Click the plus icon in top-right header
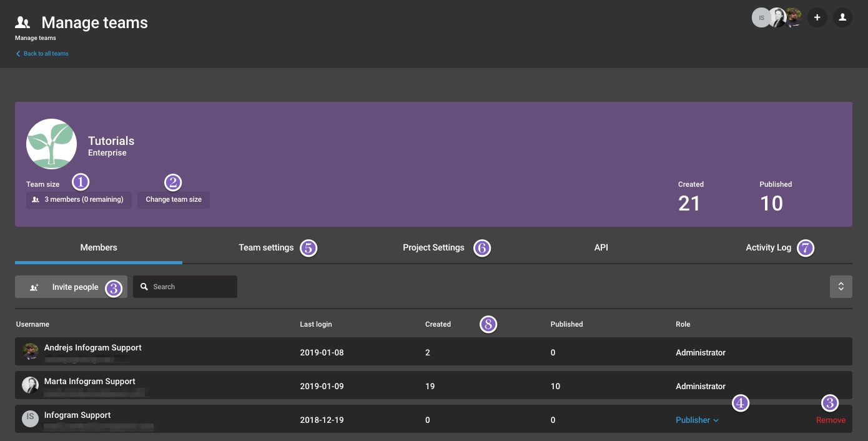This screenshot has width=868, height=441. [817, 17]
